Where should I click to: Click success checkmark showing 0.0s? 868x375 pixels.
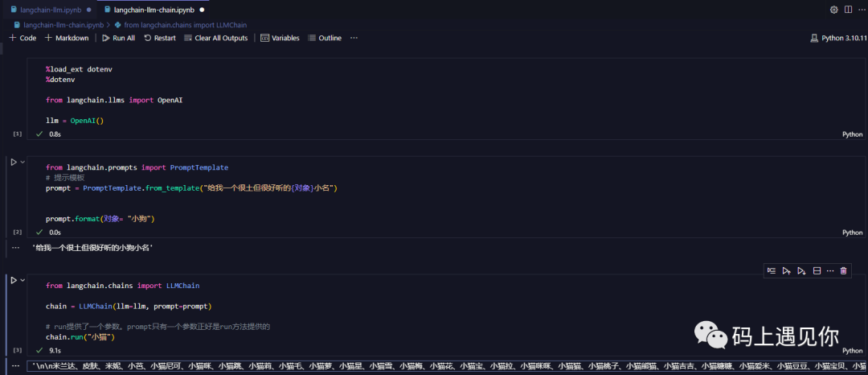[x=39, y=232]
